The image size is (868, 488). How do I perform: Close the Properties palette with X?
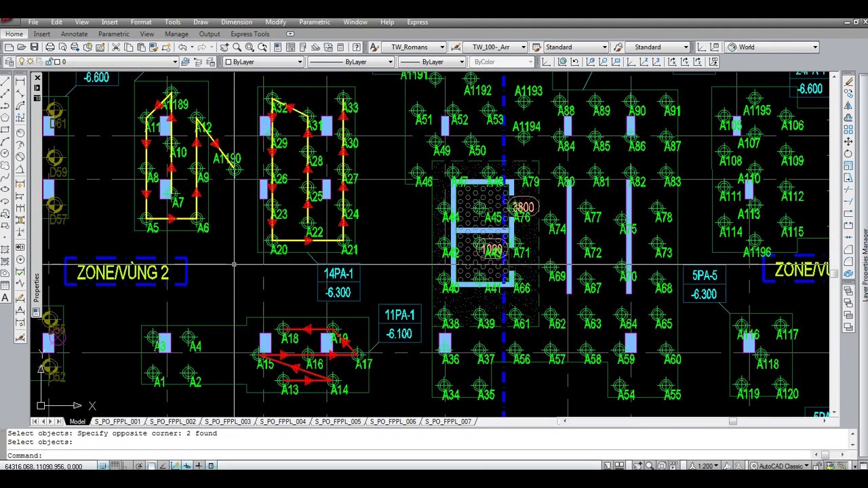coord(37,78)
